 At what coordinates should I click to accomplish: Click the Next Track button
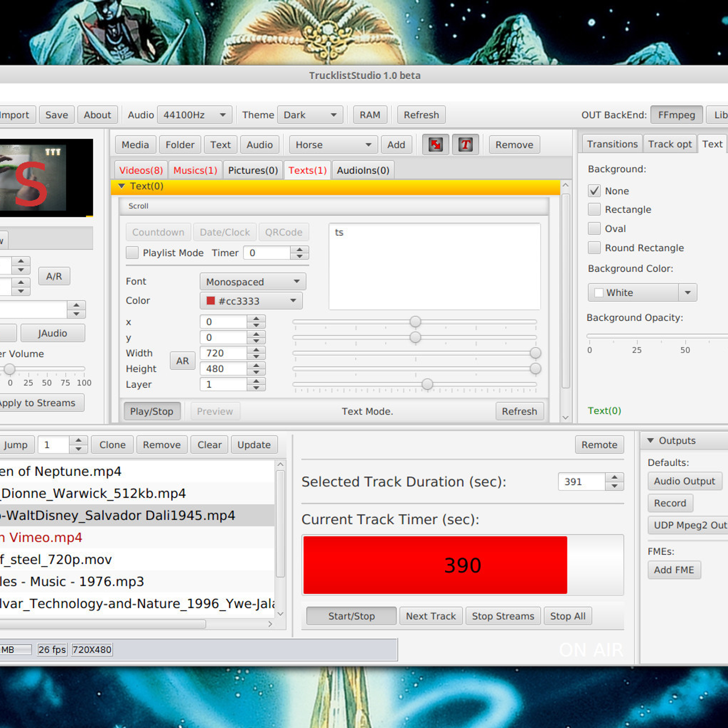(x=431, y=616)
